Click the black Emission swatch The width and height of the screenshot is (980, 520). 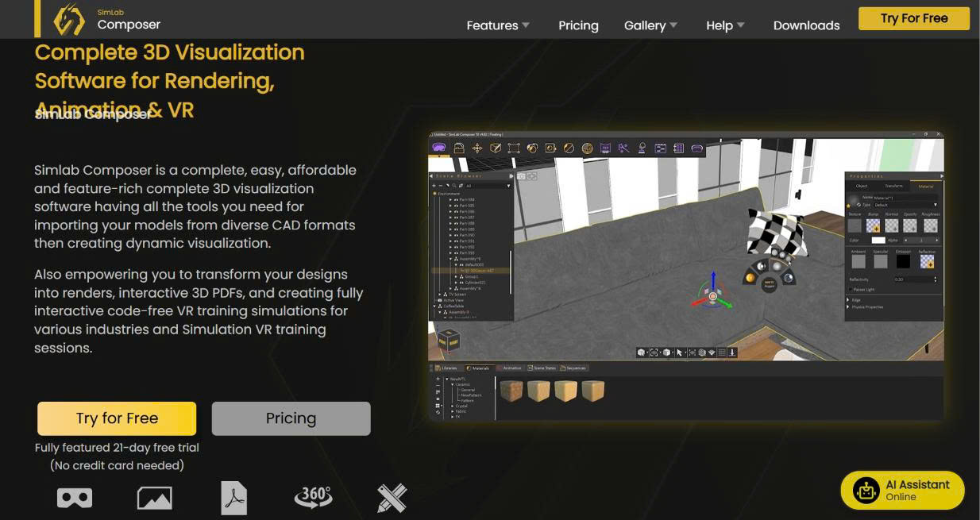tap(903, 261)
